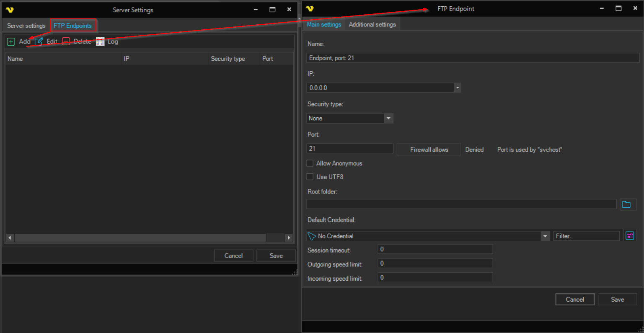Click the app logo in FTP Endpoint title bar
Viewport: 644px width, 333px height.
pyautogui.click(x=310, y=8)
